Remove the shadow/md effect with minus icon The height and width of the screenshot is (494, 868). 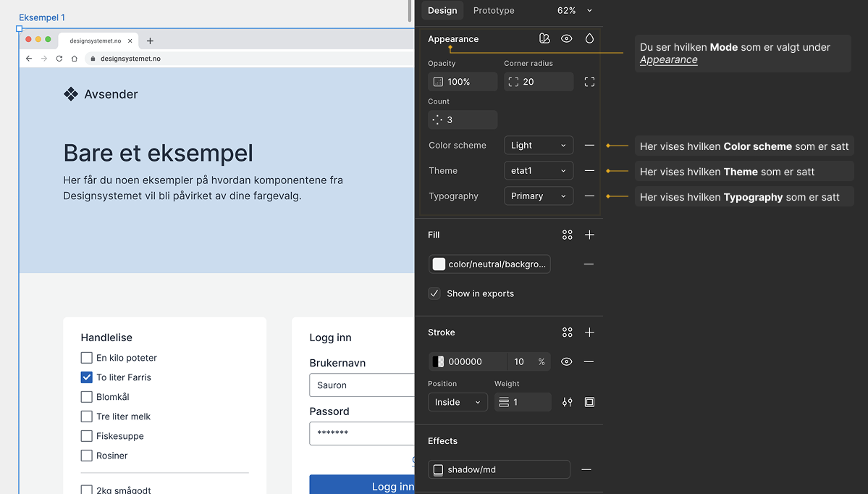(x=586, y=469)
